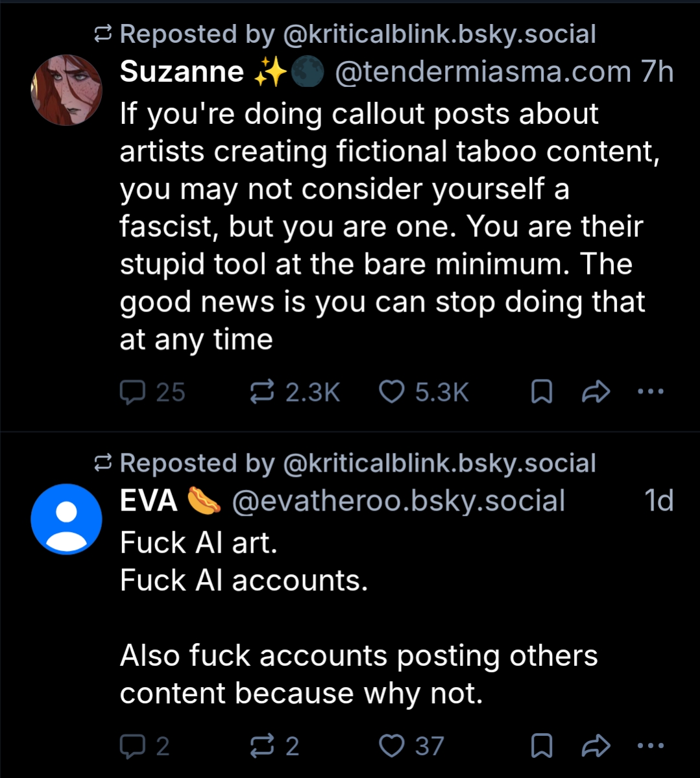Reply to Suzanne's callout post
This screenshot has height=778, width=700.
pos(134,392)
